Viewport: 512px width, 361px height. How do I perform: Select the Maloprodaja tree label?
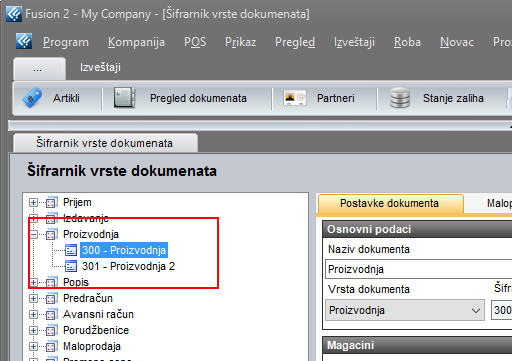92,346
